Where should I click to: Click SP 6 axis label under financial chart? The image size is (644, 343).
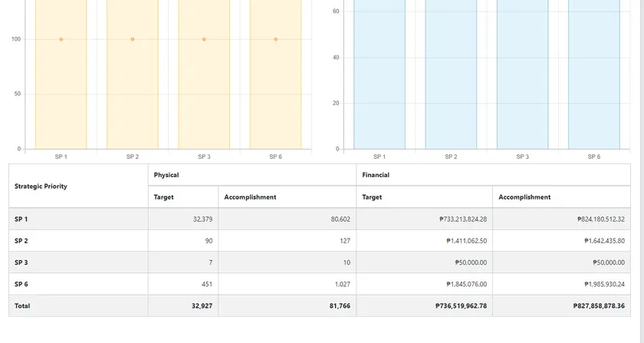coord(594,157)
